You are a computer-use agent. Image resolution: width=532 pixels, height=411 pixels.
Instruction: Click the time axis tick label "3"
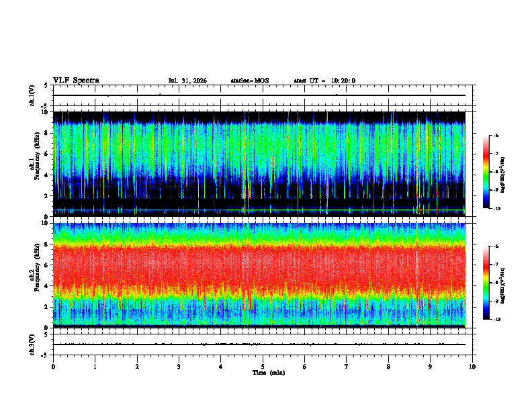click(x=179, y=367)
